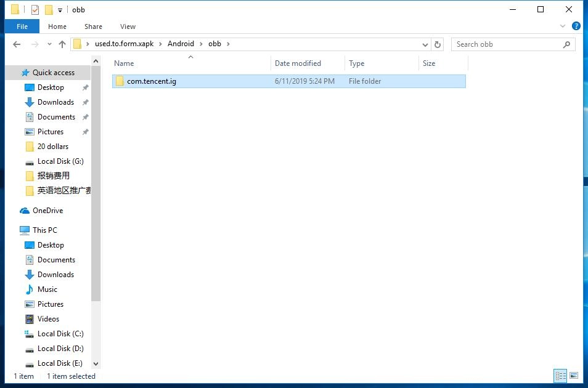
Task: Click New folder icon in title bar
Action: 49,10
